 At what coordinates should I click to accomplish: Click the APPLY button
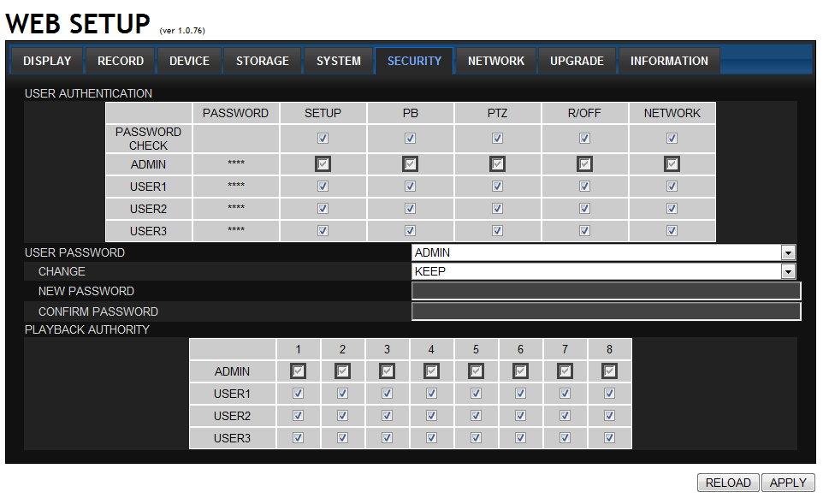coord(788,483)
